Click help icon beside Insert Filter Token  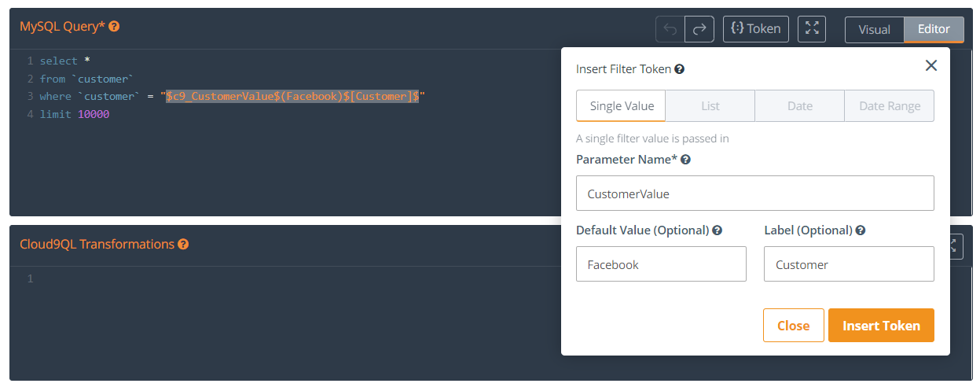click(680, 69)
